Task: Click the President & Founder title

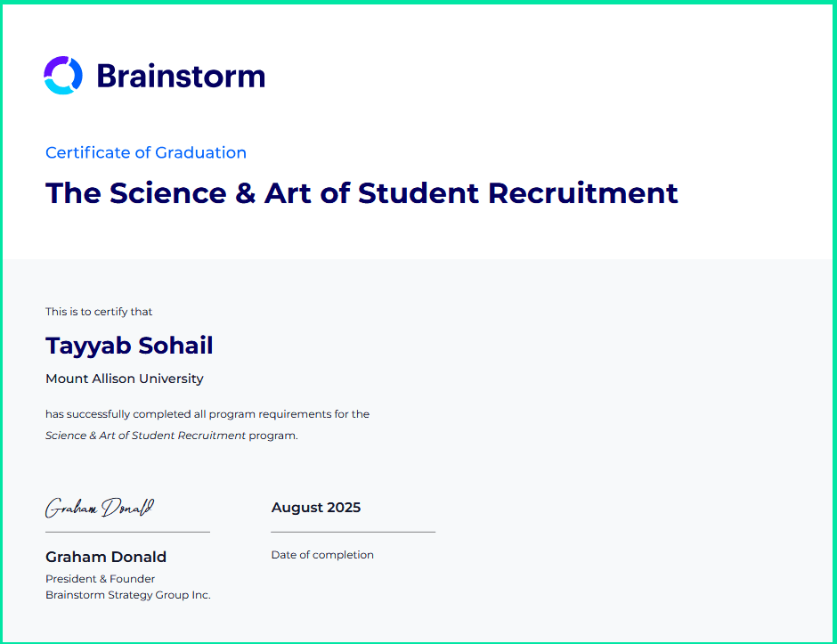Action: (100, 579)
